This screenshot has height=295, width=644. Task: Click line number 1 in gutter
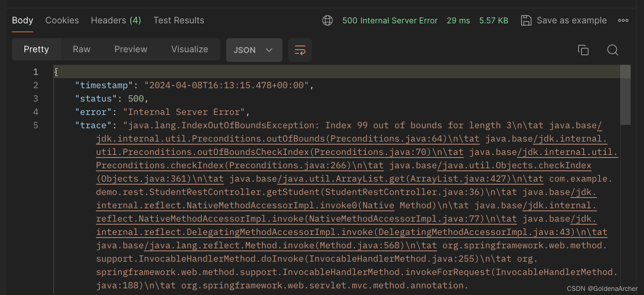point(36,72)
